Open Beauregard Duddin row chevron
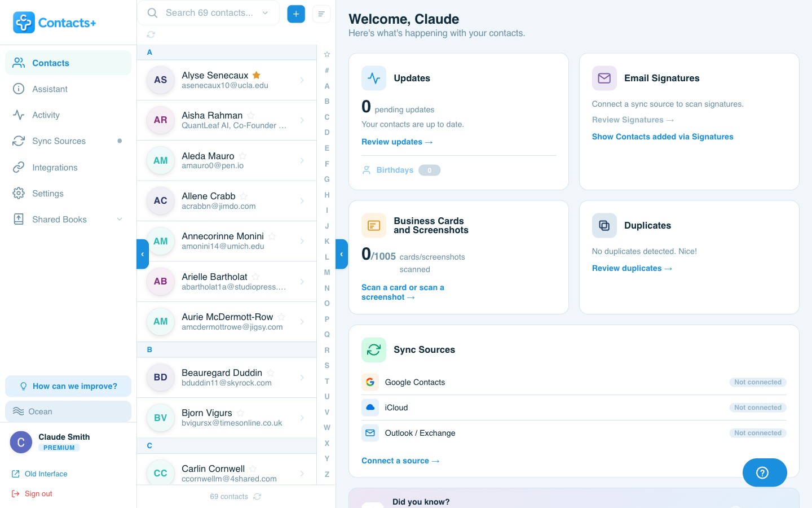The width and height of the screenshot is (812, 508). pos(302,378)
